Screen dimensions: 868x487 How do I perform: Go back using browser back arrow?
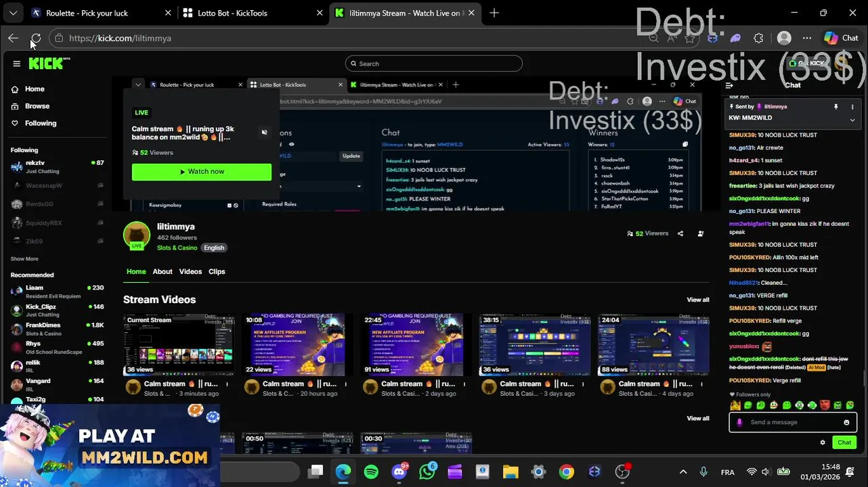pyautogui.click(x=13, y=38)
